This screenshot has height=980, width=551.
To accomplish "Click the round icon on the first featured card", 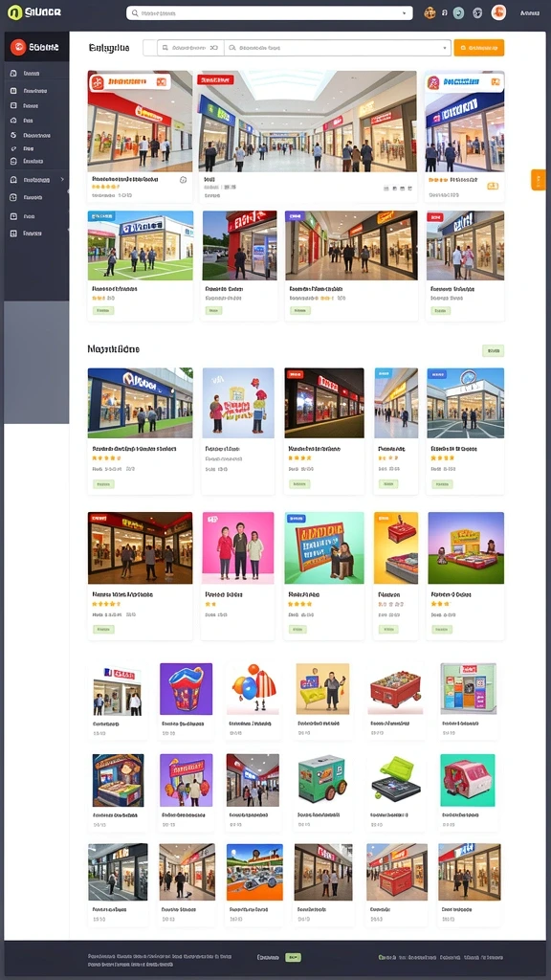I will pyautogui.click(x=183, y=179).
